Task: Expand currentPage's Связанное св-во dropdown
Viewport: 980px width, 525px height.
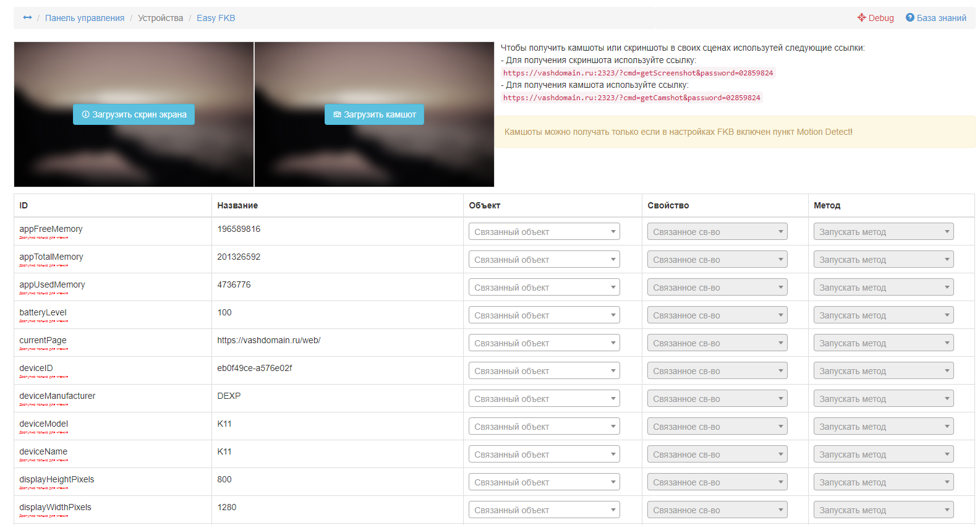Action: [717, 343]
